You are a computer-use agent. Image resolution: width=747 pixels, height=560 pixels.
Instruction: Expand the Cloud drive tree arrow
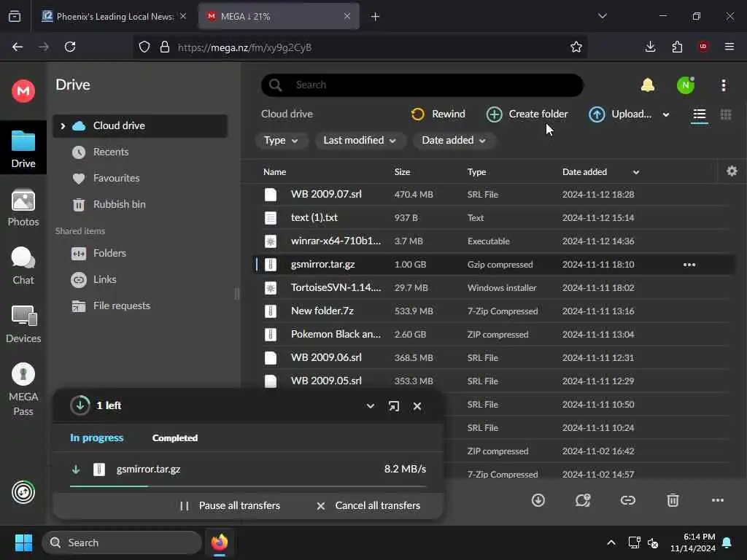(63, 125)
